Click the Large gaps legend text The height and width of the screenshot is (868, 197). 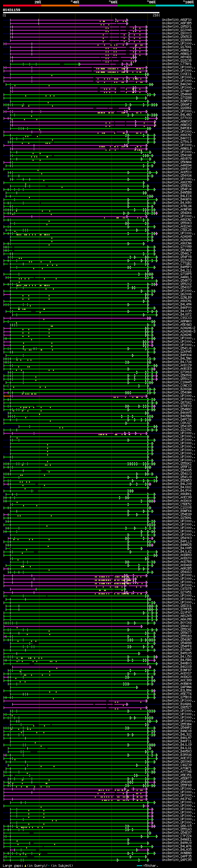click(38, 866)
